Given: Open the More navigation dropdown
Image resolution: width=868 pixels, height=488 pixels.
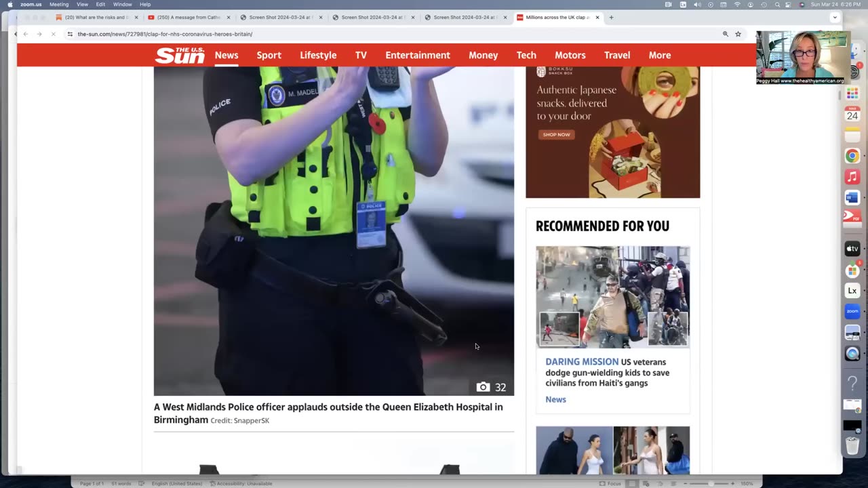Looking at the screenshot, I should [659, 55].
